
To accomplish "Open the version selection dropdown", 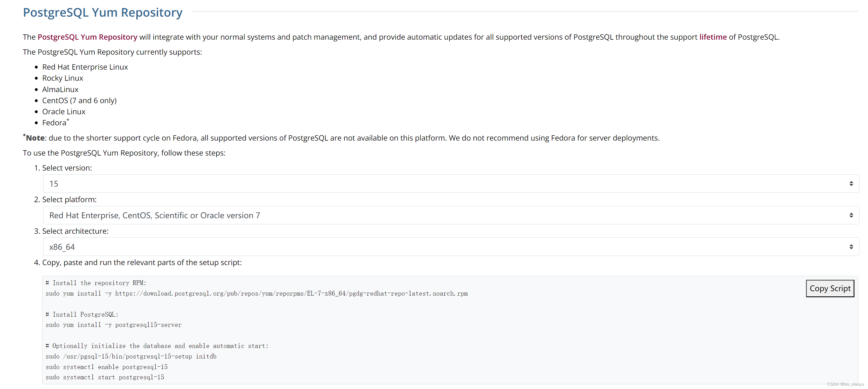I will point(452,183).
